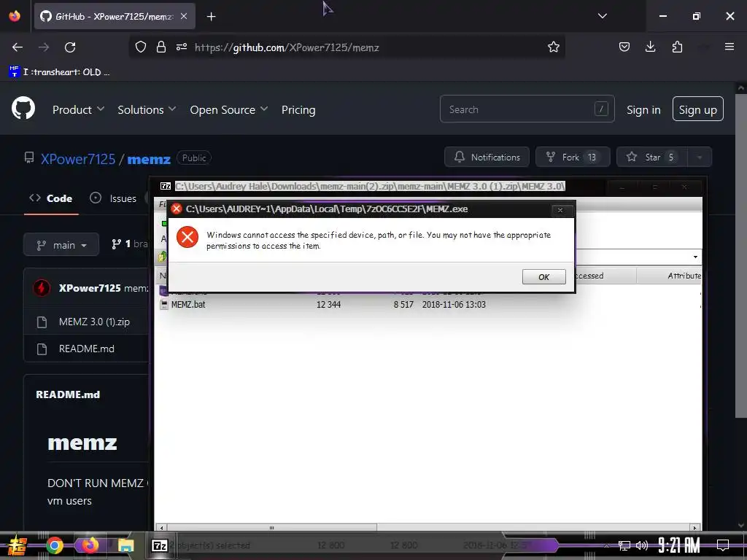Screen dimensions: 747x560
Task: Click the Sign in link
Action: tap(643, 109)
